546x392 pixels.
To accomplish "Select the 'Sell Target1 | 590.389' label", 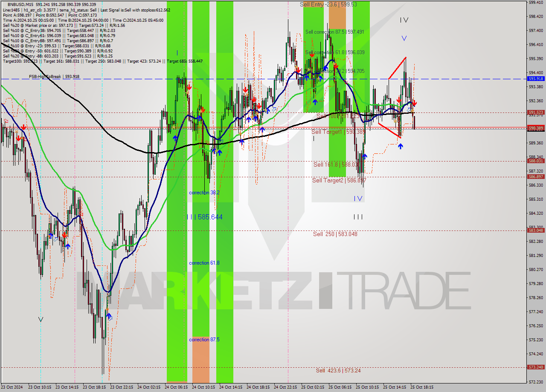I will tap(339, 132).
